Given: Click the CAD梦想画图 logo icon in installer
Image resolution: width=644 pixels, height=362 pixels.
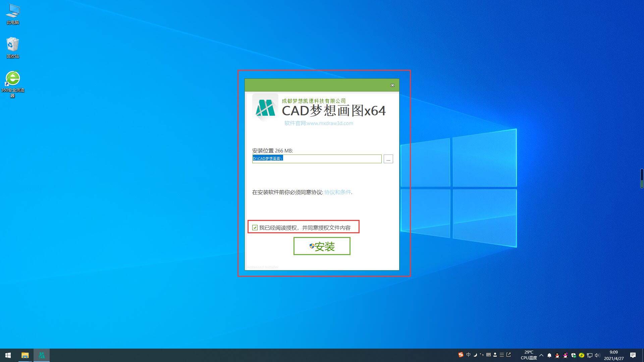Looking at the screenshot, I should point(265,108).
